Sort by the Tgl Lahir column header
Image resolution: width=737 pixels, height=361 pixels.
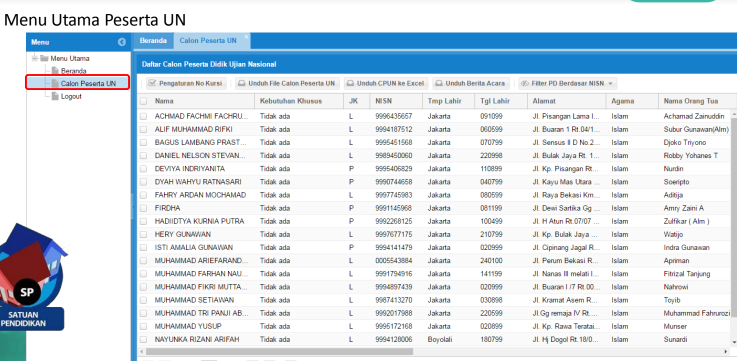[x=501, y=101]
